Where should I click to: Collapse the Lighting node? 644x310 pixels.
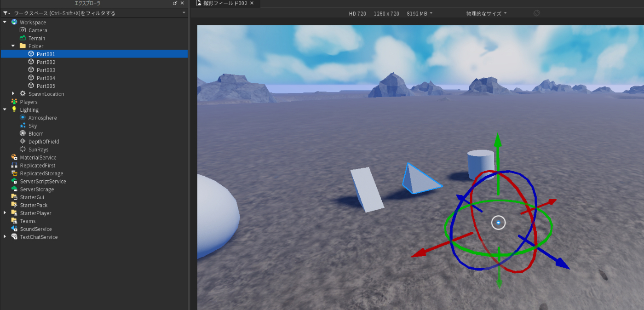click(5, 109)
